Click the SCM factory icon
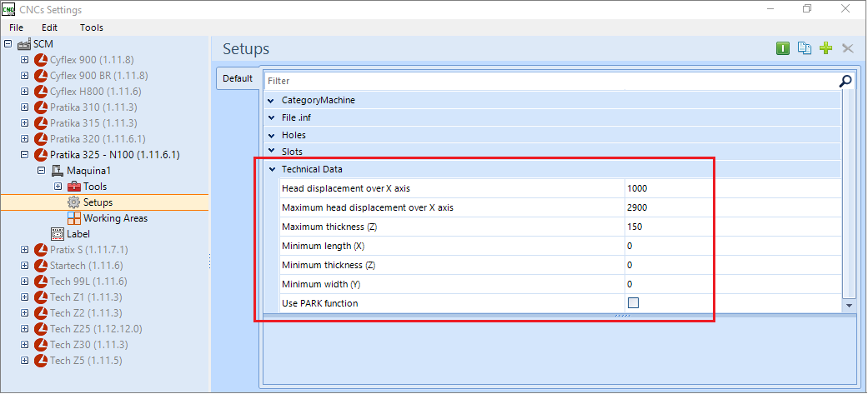This screenshot has height=399, width=868. tap(24, 43)
